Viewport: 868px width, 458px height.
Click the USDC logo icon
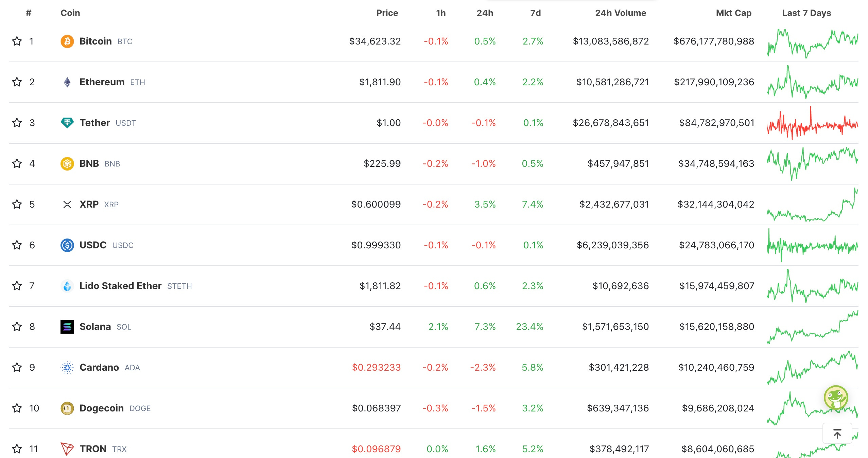67,245
